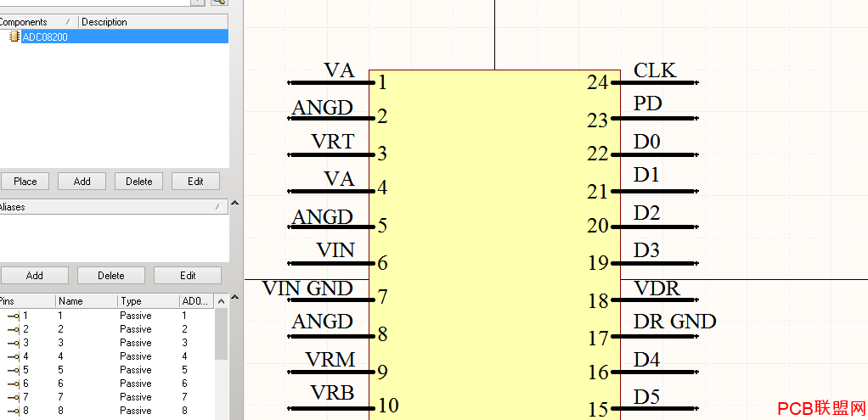Select schematic pin 8 labeled ANGD

click(331, 336)
